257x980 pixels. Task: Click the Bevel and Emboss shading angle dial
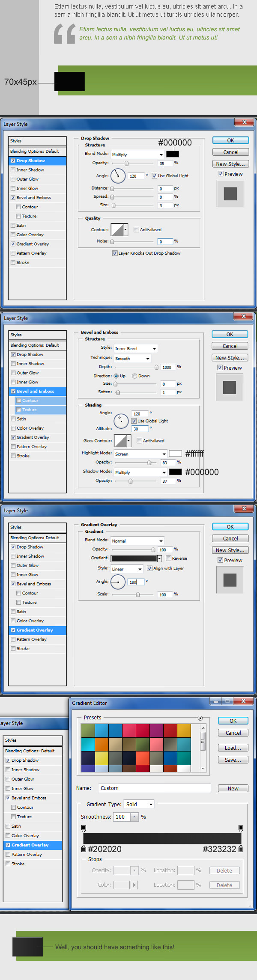[121, 421]
